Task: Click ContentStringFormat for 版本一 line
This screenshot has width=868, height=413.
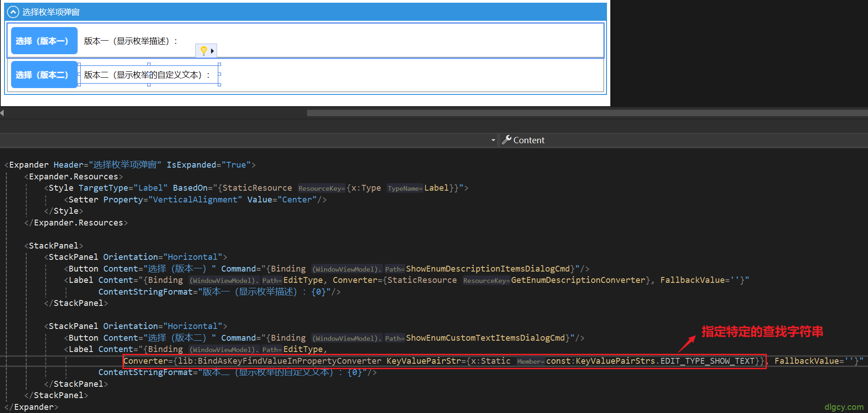Action: pos(145,292)
